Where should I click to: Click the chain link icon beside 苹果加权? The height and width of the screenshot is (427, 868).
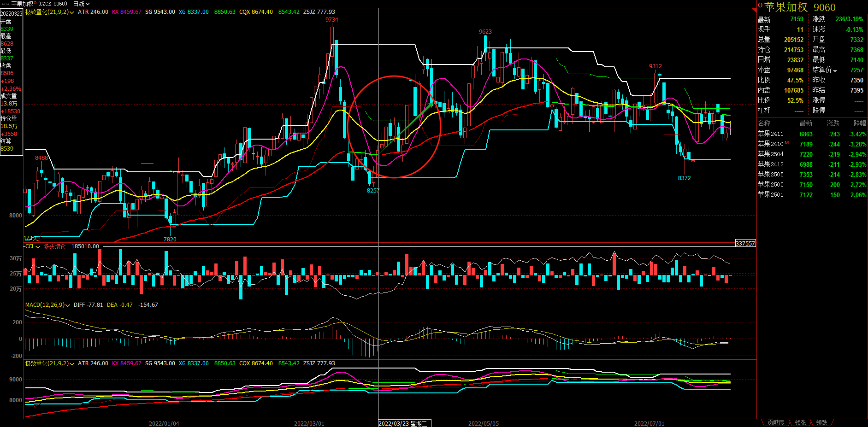(6, 4)
